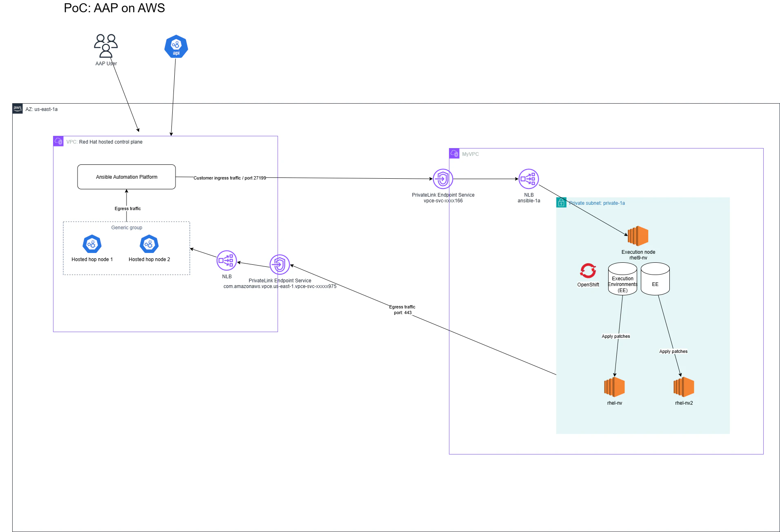Select the Private subnet: private-1a label
Viewport: 780px width, 532px height.
(x=597, y=203)
